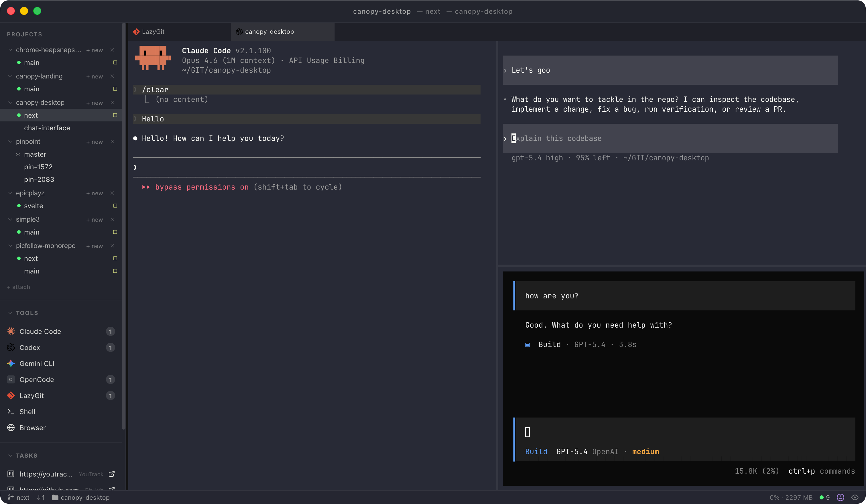Open the YouTrack task in external browser
866x504 pixels.
112,474
